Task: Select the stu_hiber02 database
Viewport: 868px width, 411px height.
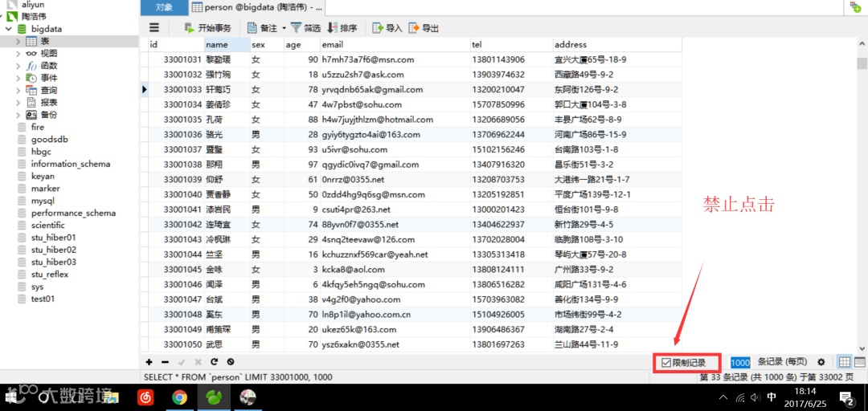Action: click(x=54, y=250)
